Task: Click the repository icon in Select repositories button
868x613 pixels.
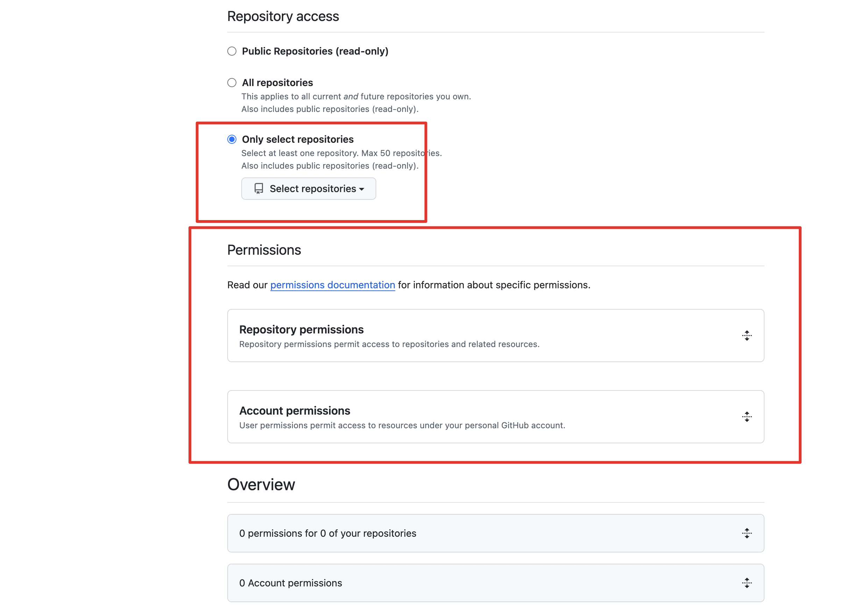Action: click(258, 189)
